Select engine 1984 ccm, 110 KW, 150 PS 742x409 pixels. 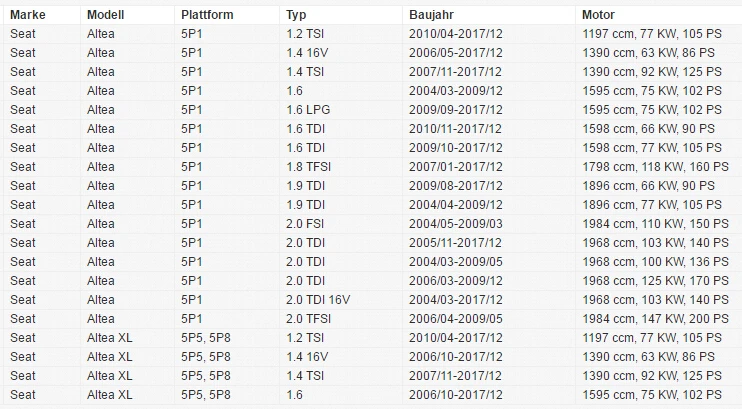point(655,223)
